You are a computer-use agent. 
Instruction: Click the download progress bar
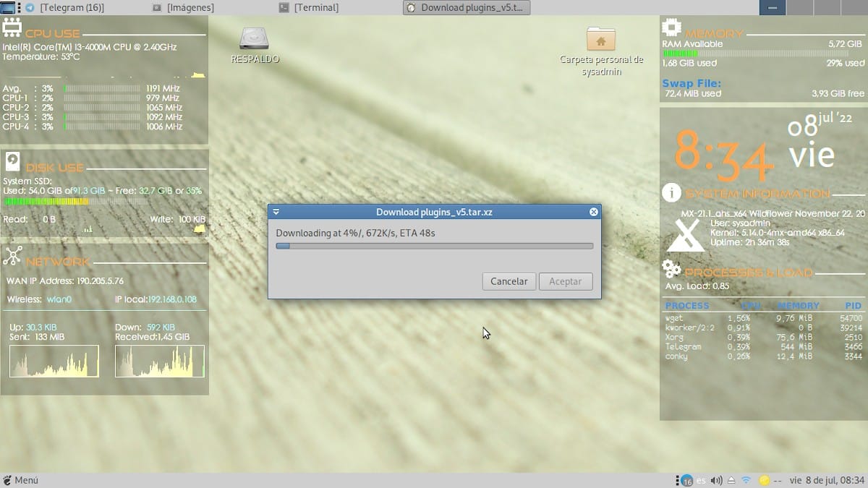[x=435, y=246]
